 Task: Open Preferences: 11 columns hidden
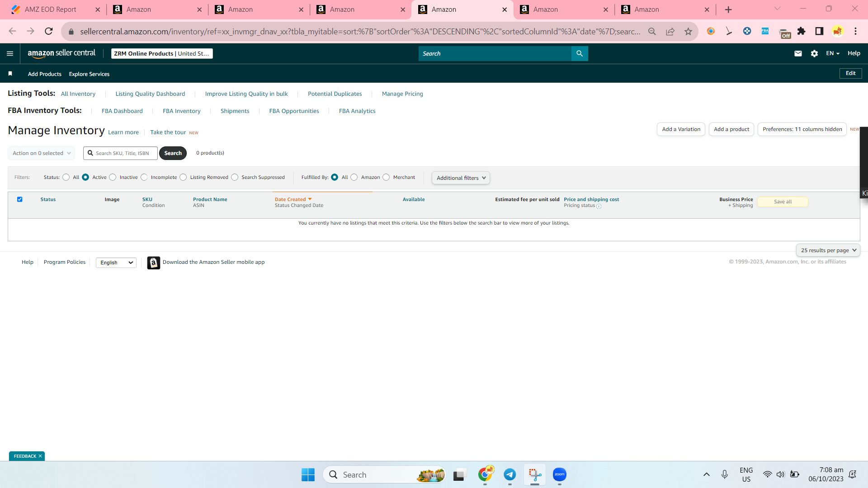coord(802,129)
